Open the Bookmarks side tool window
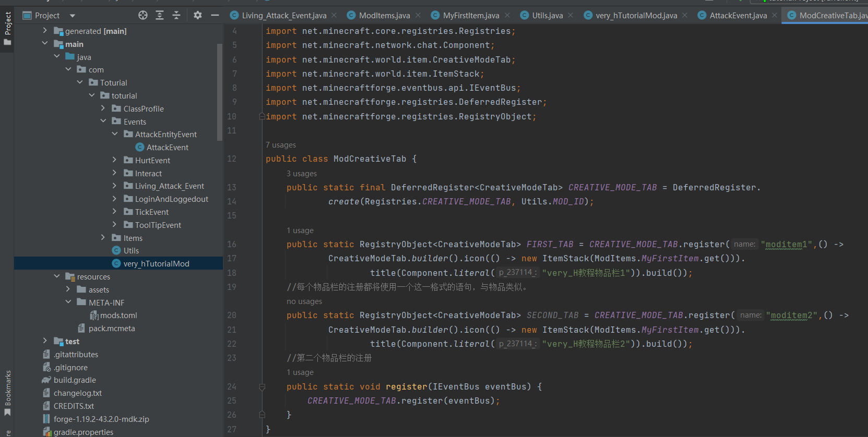This screenshot has width=868, height=437. coord(7,393)
